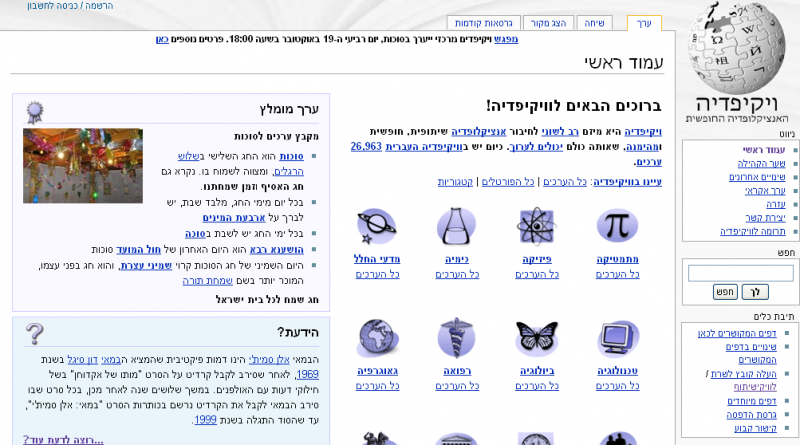Open עמוד ראשי in the sidebar
This screenshot has height=445, width=800.
click(764, 150)
